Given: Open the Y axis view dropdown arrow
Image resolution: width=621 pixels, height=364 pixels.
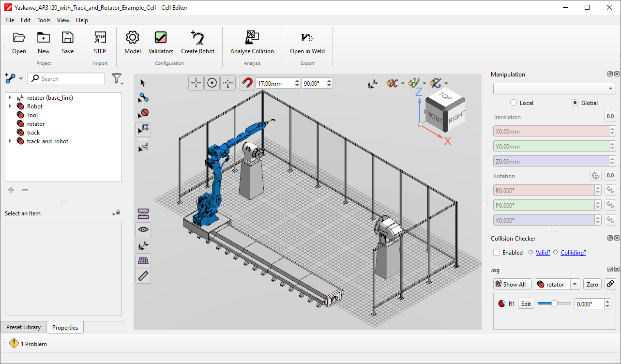Looking at the screenshot, I should coord(424,84).
